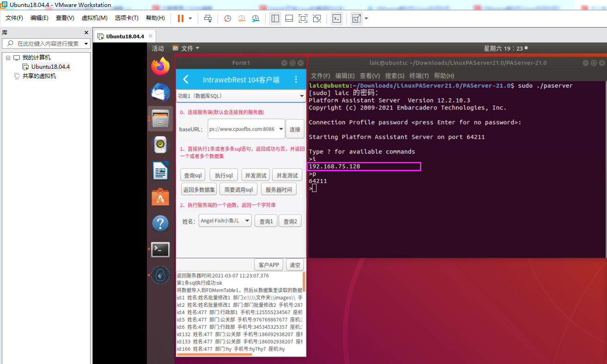Click the 查询1 button
Screen dimensions: 607x364
pyautogui.click(x=266, y=221)
